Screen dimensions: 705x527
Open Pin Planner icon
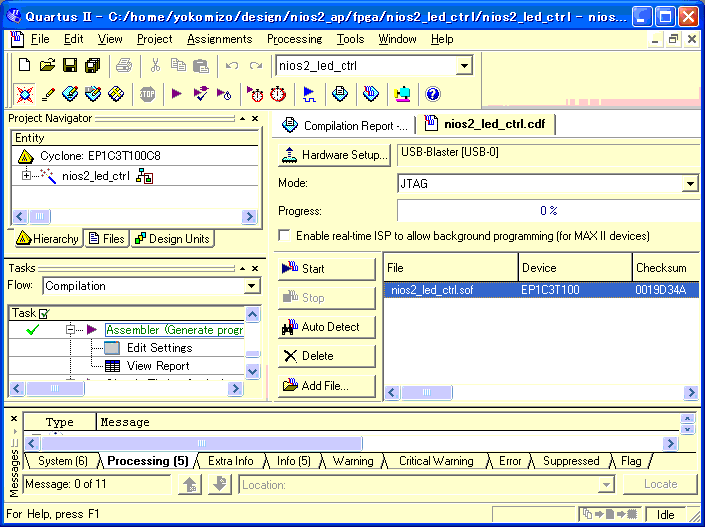[93, 94]
